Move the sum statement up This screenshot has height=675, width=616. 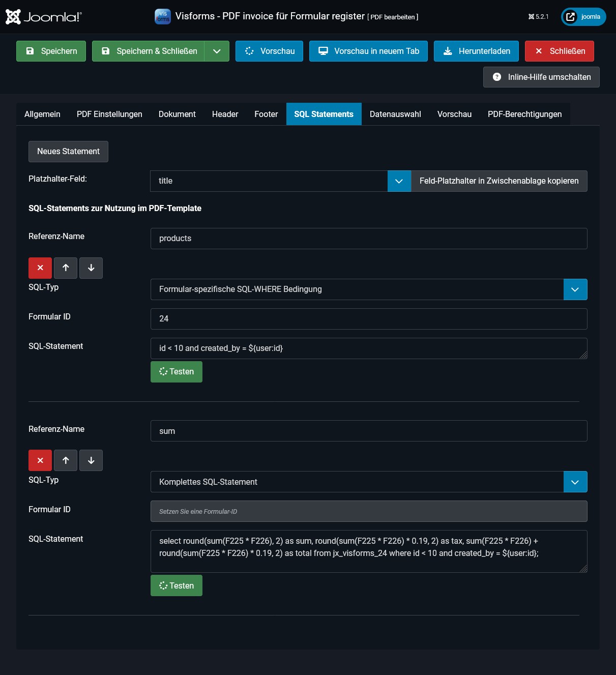[66, 460]
